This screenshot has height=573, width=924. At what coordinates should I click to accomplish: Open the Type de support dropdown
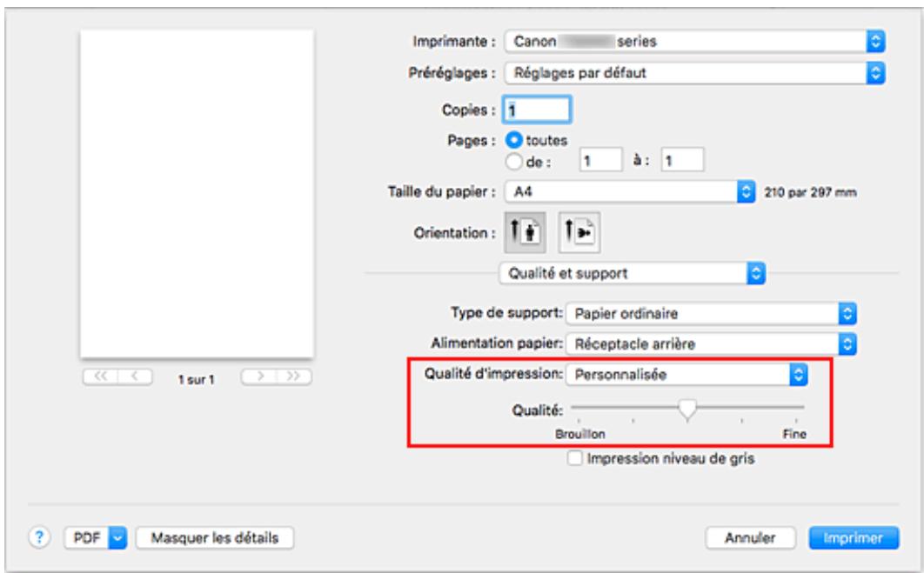point(711,313)
